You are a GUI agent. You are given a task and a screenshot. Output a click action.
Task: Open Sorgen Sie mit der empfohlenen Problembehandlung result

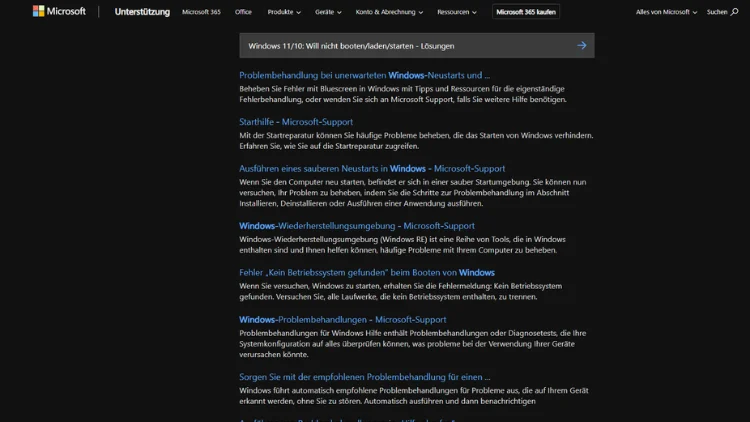coord(364,377)
